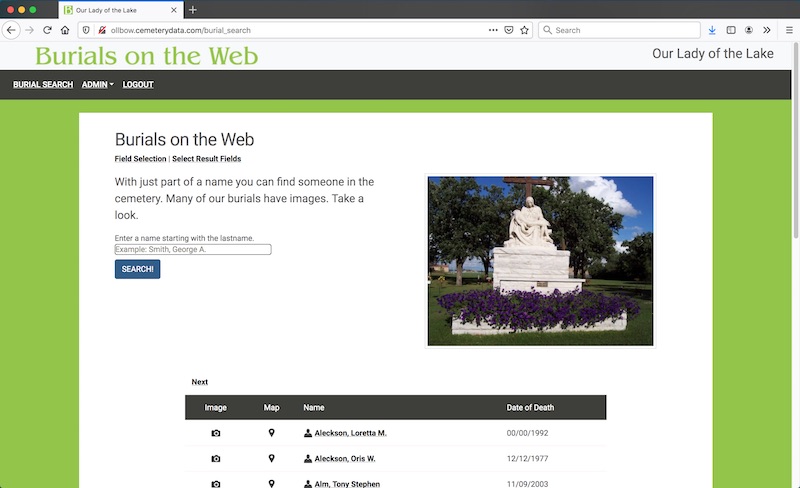
Task: Open a new tab with plus
Action: coord(192,10)
